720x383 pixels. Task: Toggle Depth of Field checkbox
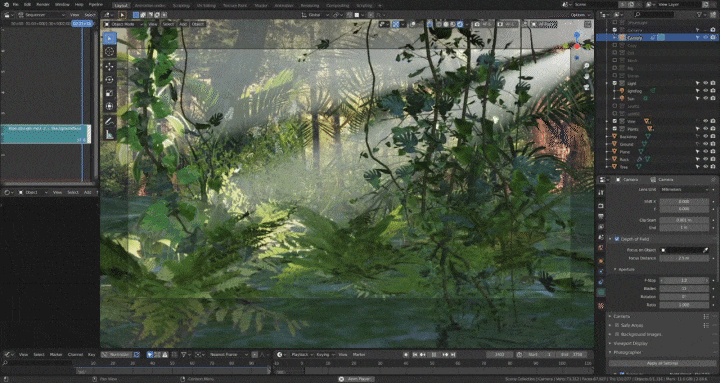point(617,239)
